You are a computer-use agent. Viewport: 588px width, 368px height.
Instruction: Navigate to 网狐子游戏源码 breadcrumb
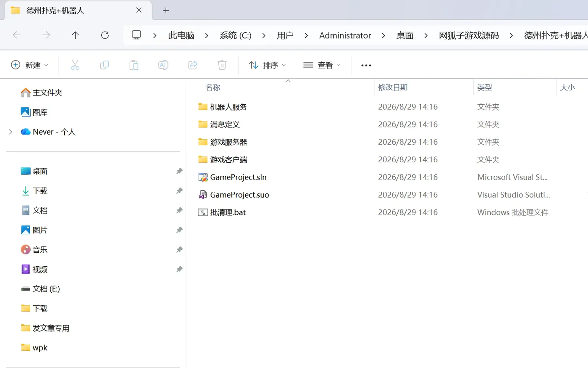pyautogui.click(x=469, y=36)
